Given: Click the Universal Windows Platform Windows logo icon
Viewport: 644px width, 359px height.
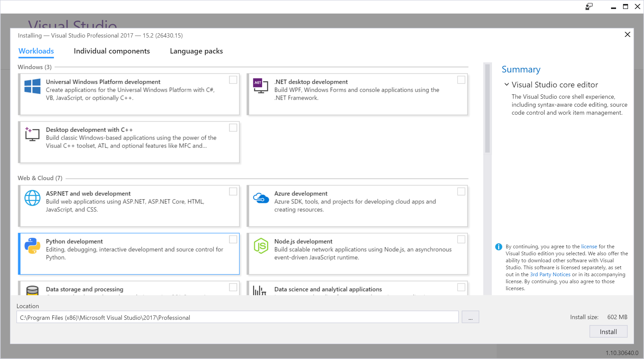Looking at the screenshot, I should [32, 86].
